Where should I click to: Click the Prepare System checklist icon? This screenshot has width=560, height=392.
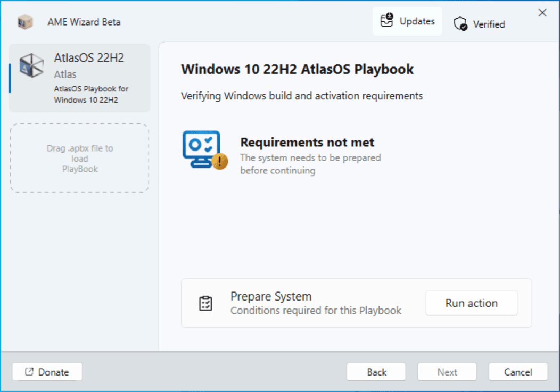point(205,303)
